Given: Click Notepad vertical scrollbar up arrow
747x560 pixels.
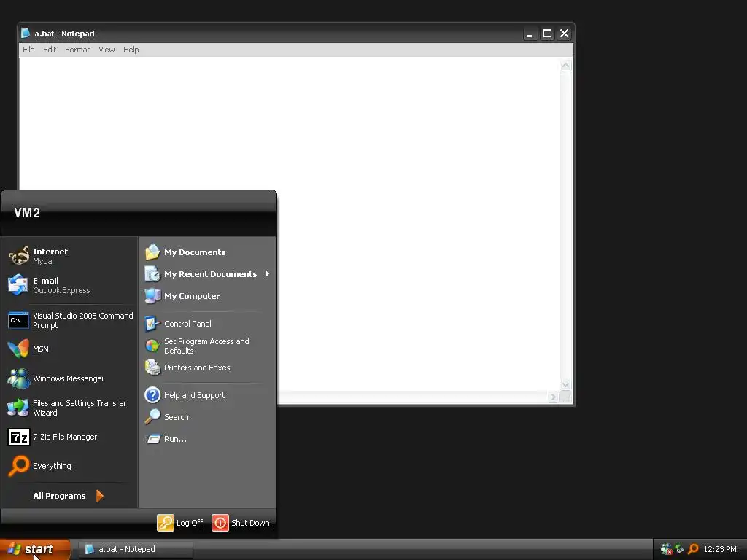Looking at the screenshot, I should pyautogui.click(x=565, y=66).
